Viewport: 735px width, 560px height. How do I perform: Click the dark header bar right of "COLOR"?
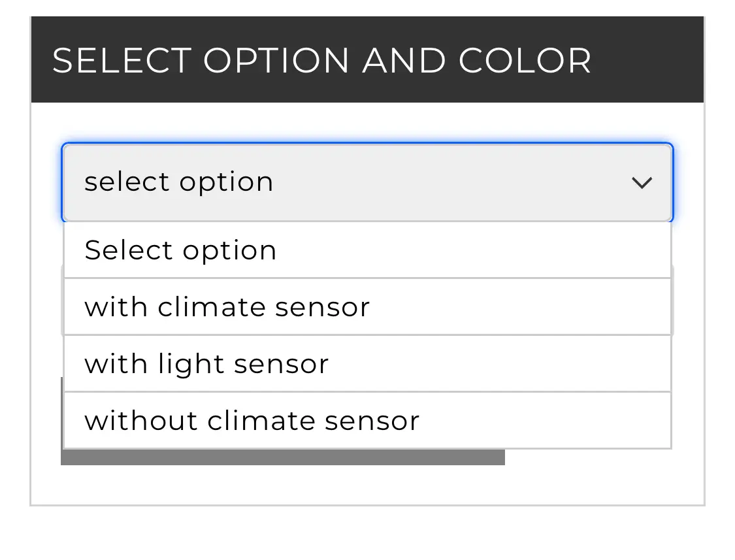coord(647,59)
